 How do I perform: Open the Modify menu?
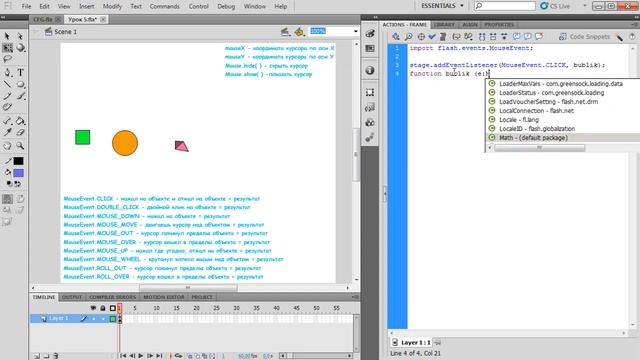point(112,6)
